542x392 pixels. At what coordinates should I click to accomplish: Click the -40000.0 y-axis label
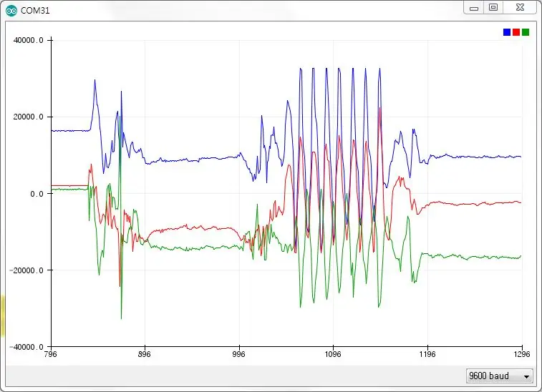26,347
